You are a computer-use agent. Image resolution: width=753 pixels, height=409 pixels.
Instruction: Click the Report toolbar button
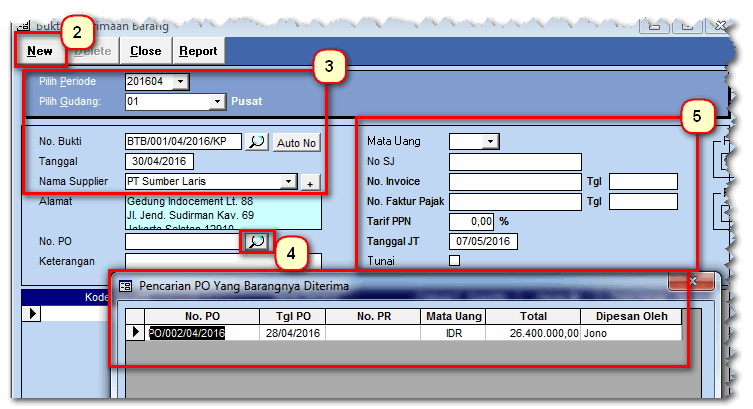tap(197, 51)
